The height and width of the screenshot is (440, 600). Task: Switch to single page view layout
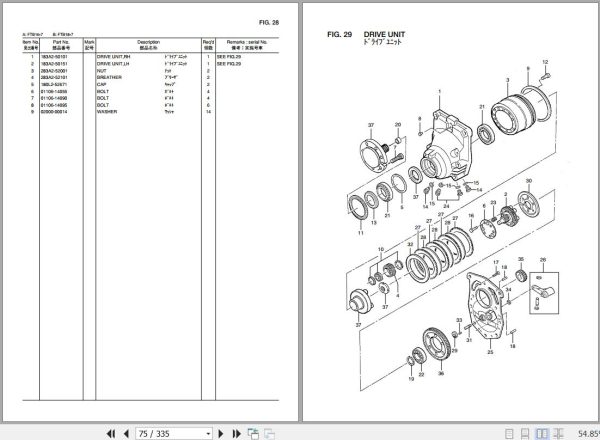(509, 433)
